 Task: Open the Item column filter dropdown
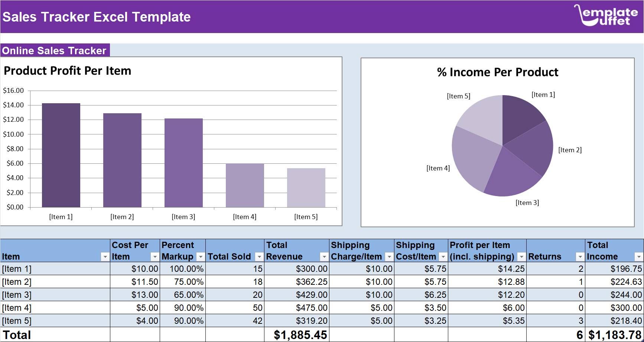point(104,257)
